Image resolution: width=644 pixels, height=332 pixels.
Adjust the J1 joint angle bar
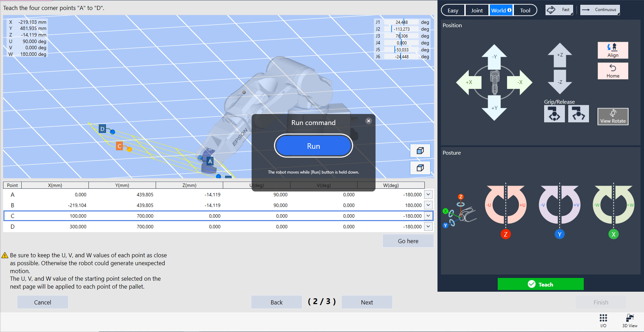coord(401,22)
